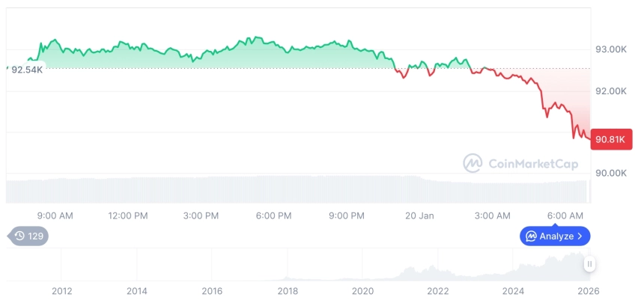Click the 93.00K price axis label

[x=610, y=49]
